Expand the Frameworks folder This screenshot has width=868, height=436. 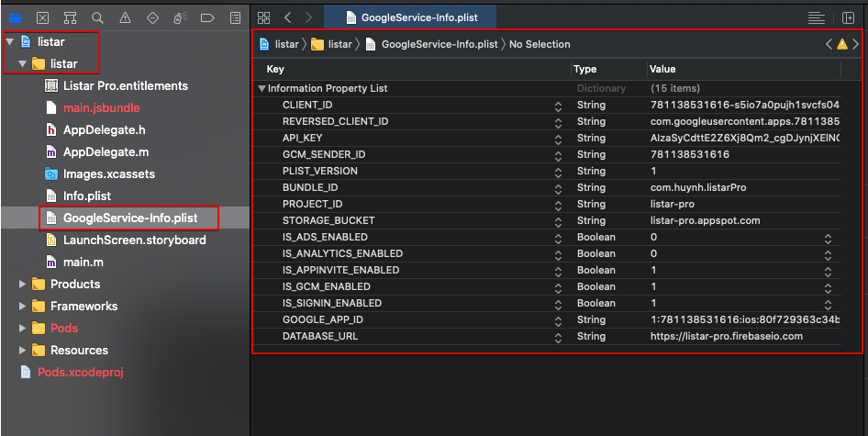coord(23,306)
